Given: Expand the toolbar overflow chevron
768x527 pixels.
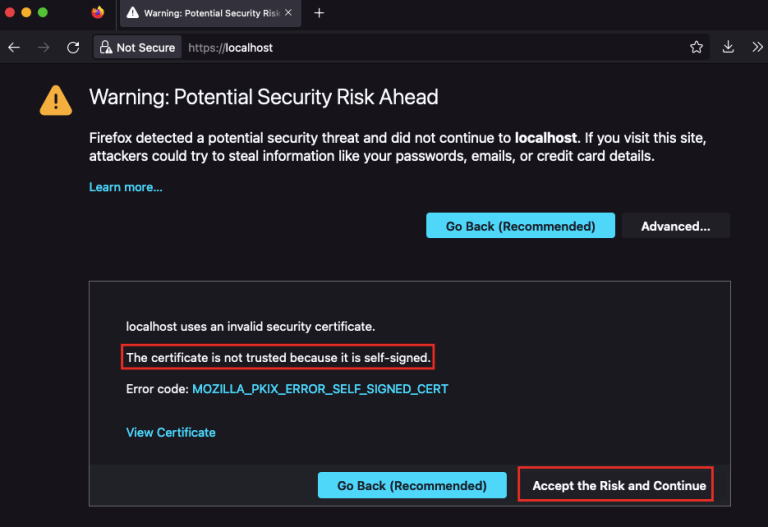Looking at the screenshot, I should (757, 47).
